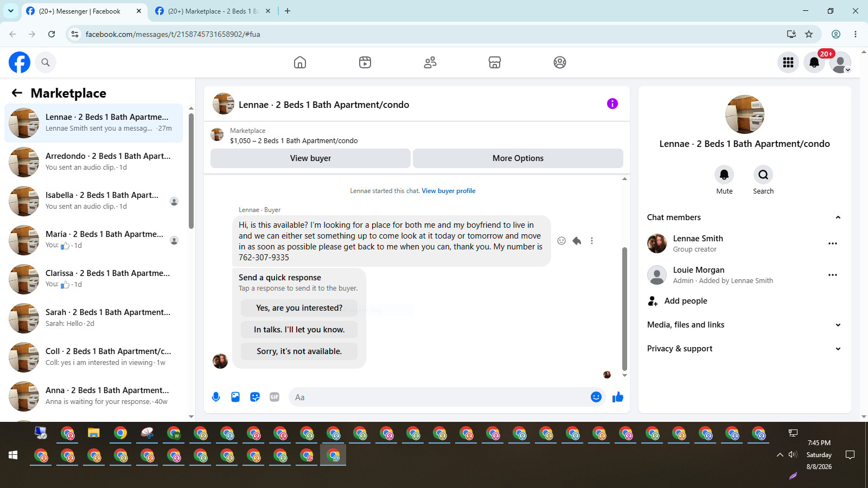Open the Windows notification center
Viewport: 868px width, 488px height.
click(x=850, y=455)
